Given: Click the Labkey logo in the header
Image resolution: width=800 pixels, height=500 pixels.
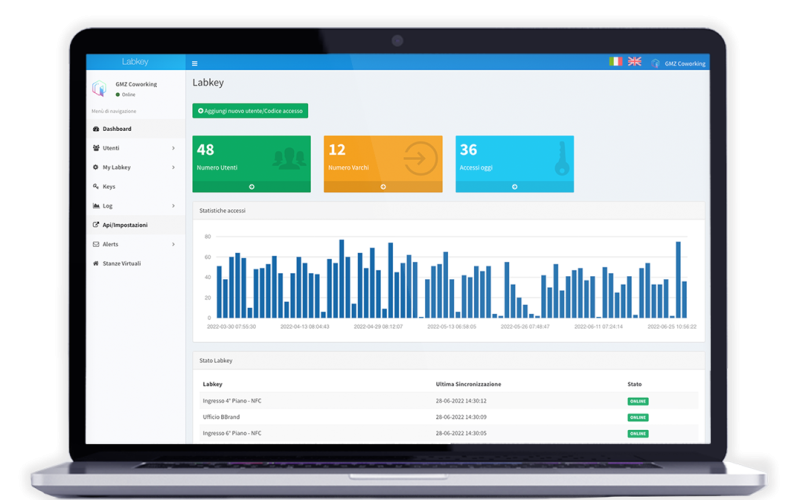Looking at the screenshot, I should tap(134, 62).
